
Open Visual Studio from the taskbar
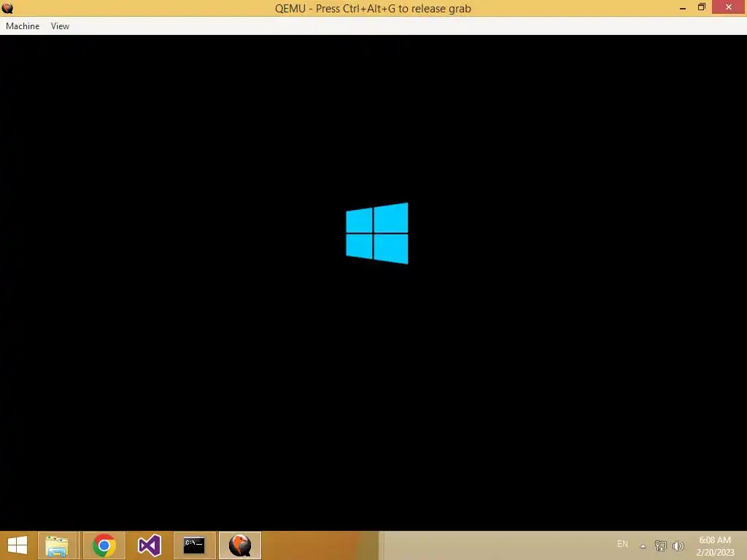pos(149,545)
